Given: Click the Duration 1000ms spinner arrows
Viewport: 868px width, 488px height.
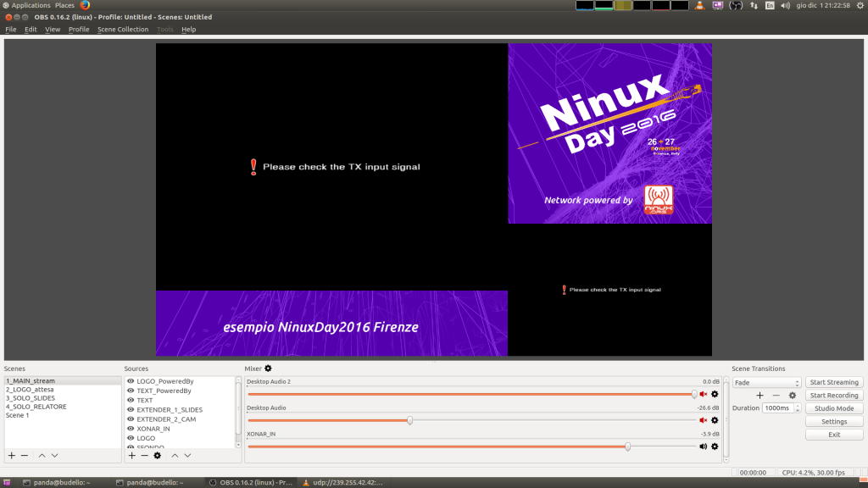Looking at the screenshot, I should (x=798, y=408).
